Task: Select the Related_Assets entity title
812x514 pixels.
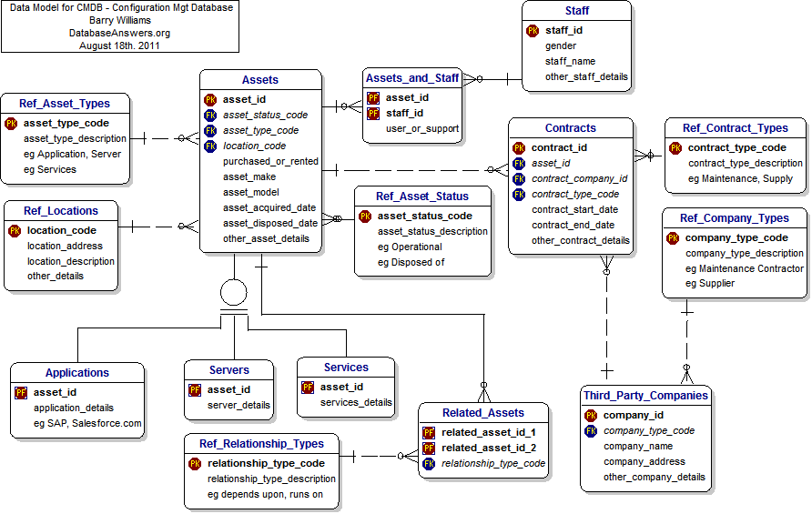Action: 483,412
